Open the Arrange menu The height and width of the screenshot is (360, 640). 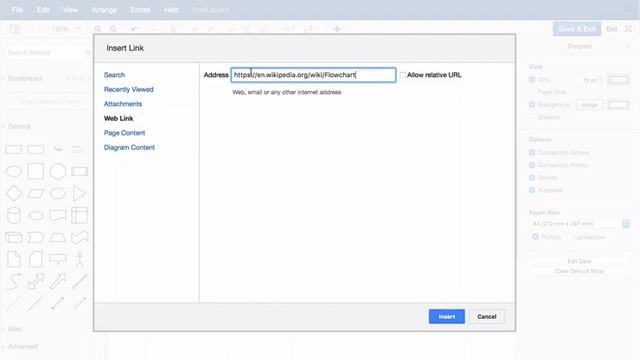point(104,10)
